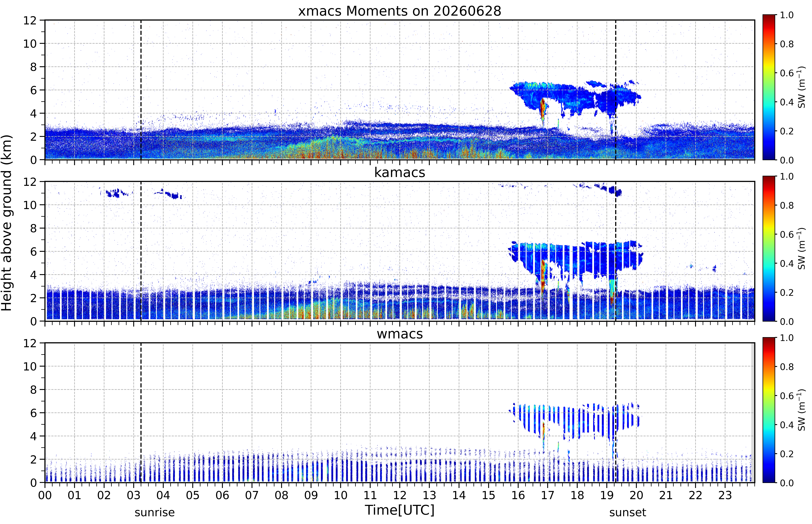Viewport: 812px width, 524px height.
Task: Click the "0.2" tick on kamacs colorbar
Action: [787, 292]
